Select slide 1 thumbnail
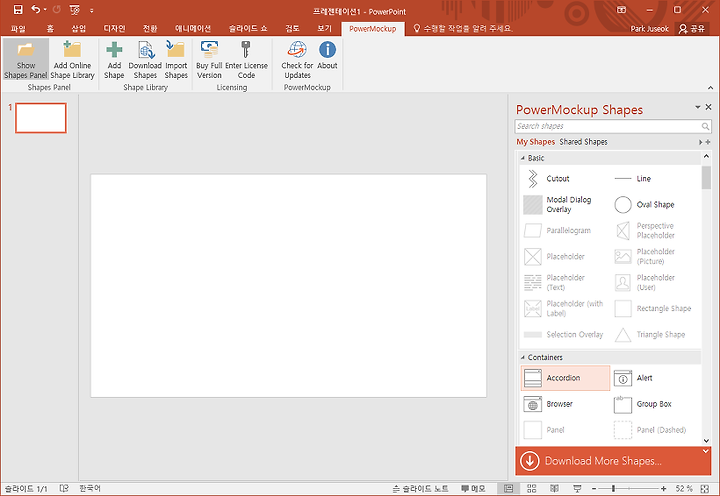This screenshot has width=720, height=496. pos(41,118)
